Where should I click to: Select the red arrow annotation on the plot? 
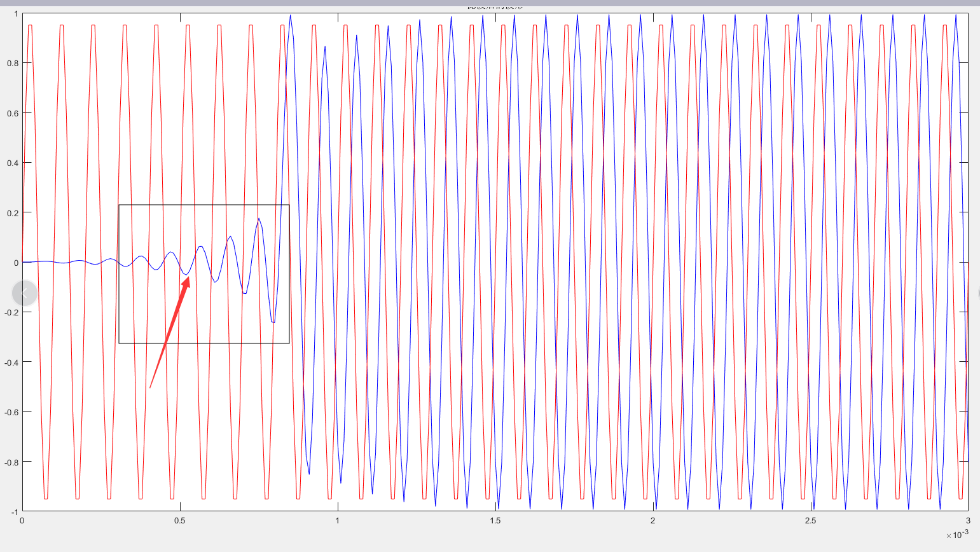[x=170, y=331]
